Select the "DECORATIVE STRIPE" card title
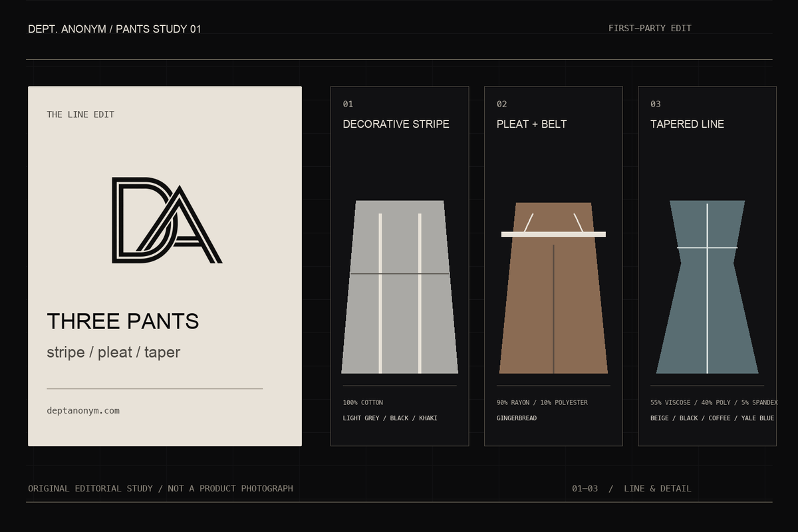Viewport: 798px width, 532px height. 396,124
